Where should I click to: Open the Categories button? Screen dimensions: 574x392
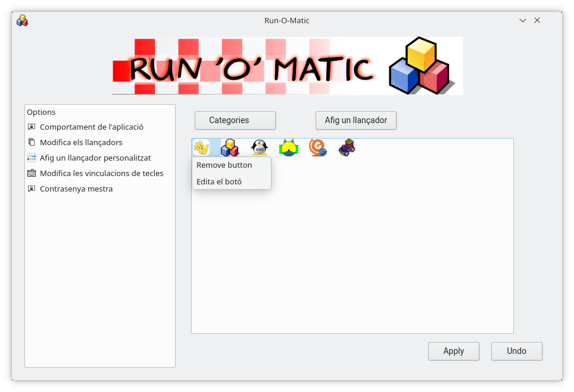[x=235, y=120]
